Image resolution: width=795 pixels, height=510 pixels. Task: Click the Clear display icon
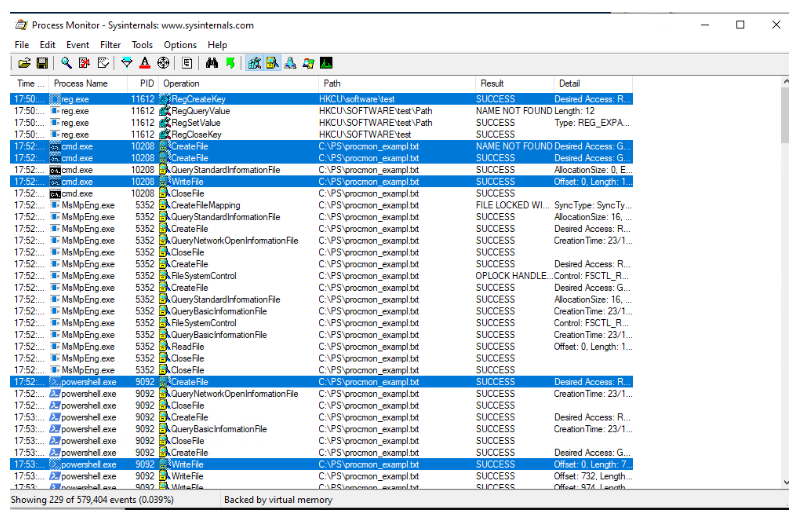tap(103, 63)
